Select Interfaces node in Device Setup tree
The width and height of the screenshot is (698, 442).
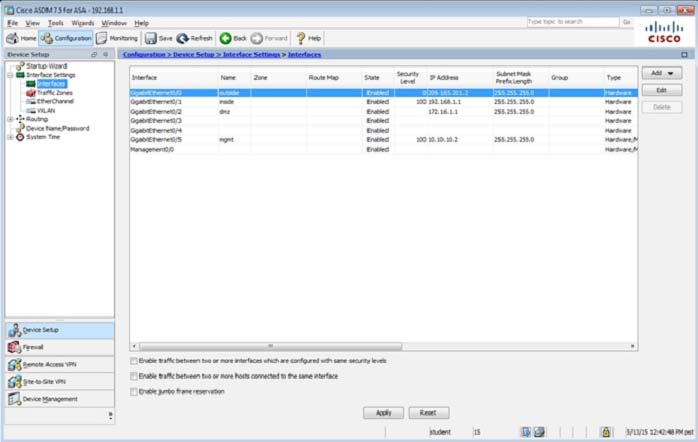pyautogui.click(x=52, y=84)
